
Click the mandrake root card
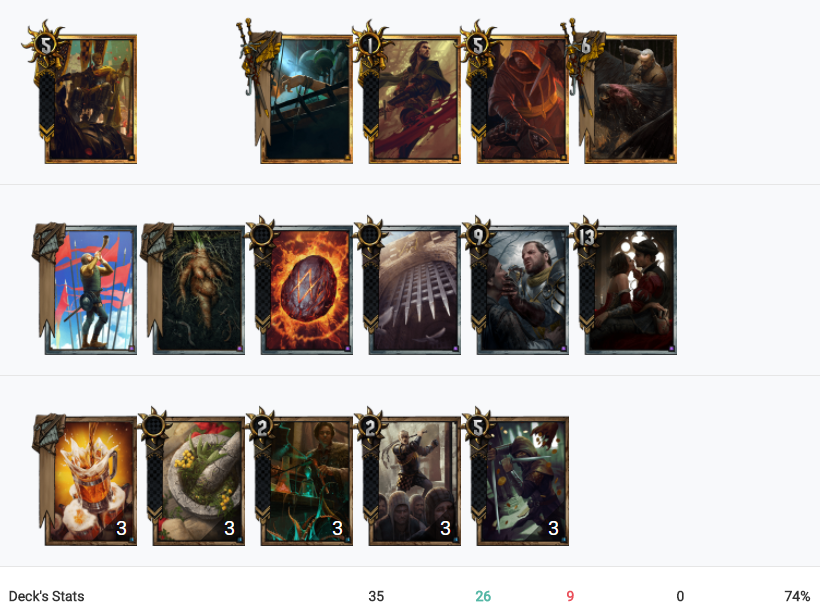(x=199, y=290)
